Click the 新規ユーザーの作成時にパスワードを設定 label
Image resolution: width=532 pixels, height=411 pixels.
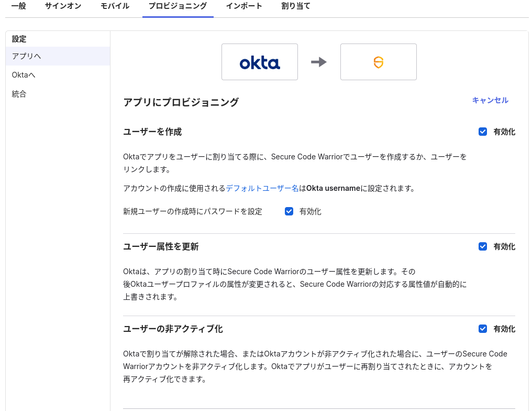[x=193, y=212]
